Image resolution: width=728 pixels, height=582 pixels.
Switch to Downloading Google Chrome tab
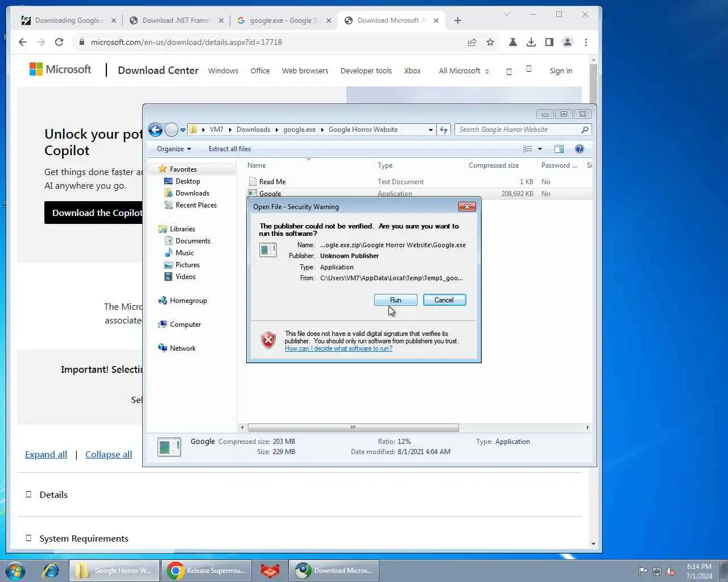(69, 20)
